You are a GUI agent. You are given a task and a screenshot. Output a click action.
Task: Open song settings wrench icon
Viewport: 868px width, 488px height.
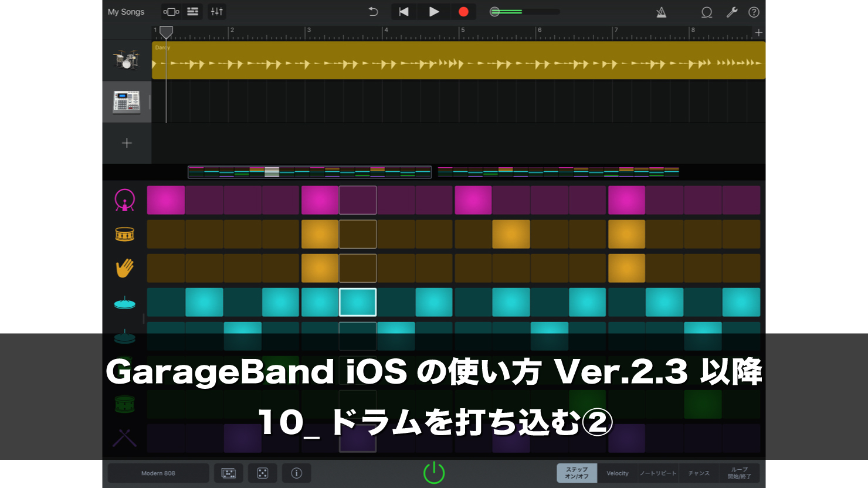(x=731, y=12)
